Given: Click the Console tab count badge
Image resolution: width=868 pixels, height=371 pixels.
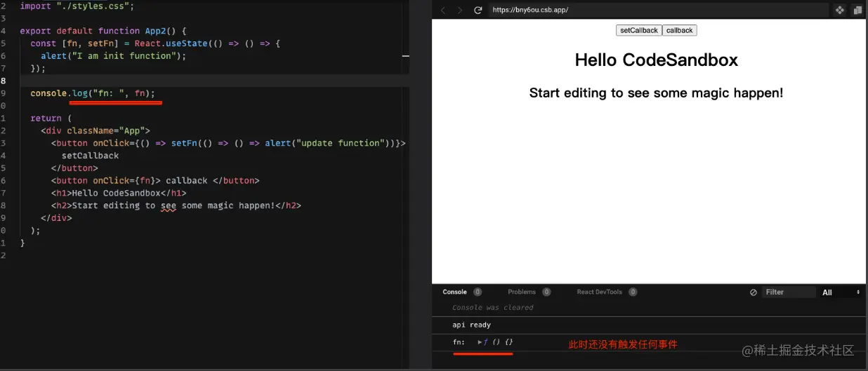Looking at the screenshot, I should click(478, 292).
